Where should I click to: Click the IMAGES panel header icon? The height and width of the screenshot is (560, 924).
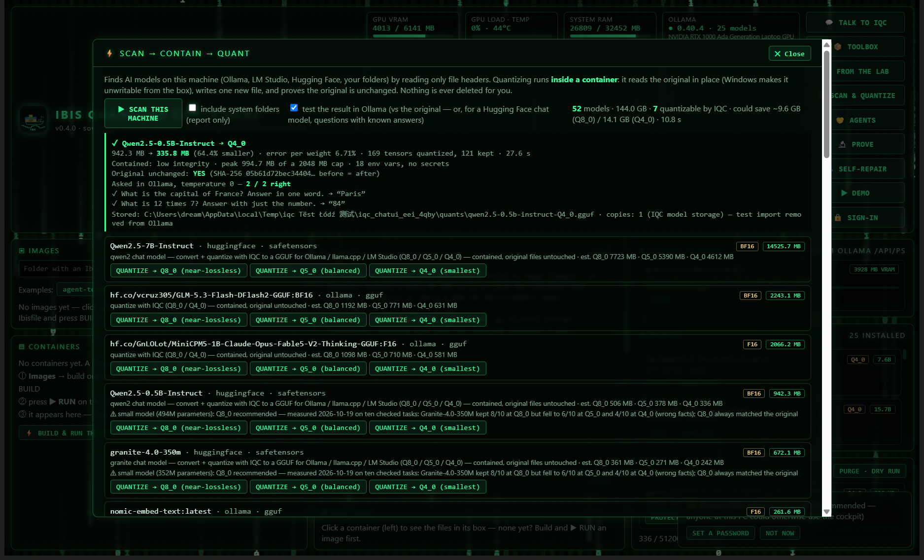pyautogui.click(x=22, y=251)
